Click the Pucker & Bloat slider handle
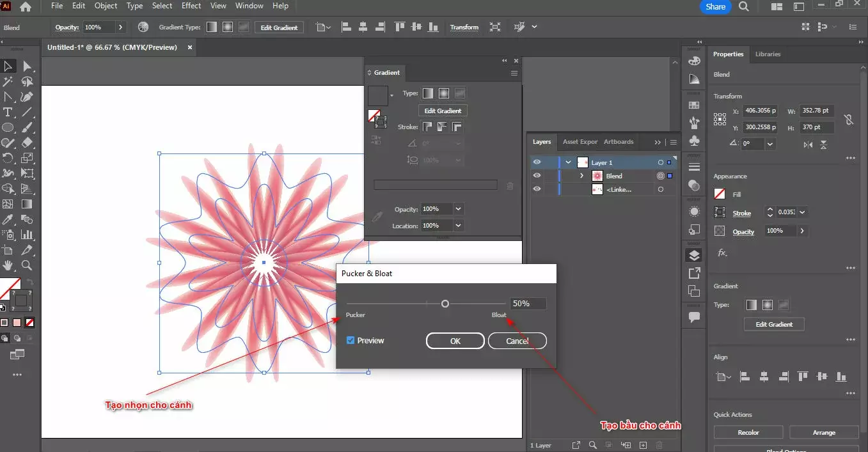The height and width of the screenshot is (452, 868). pos(445,304)
